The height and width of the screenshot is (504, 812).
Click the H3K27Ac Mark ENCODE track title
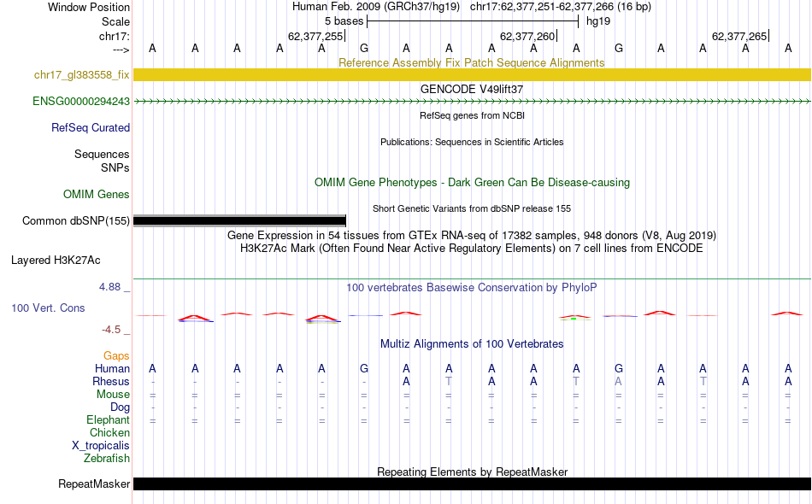(x=472, y=249)
